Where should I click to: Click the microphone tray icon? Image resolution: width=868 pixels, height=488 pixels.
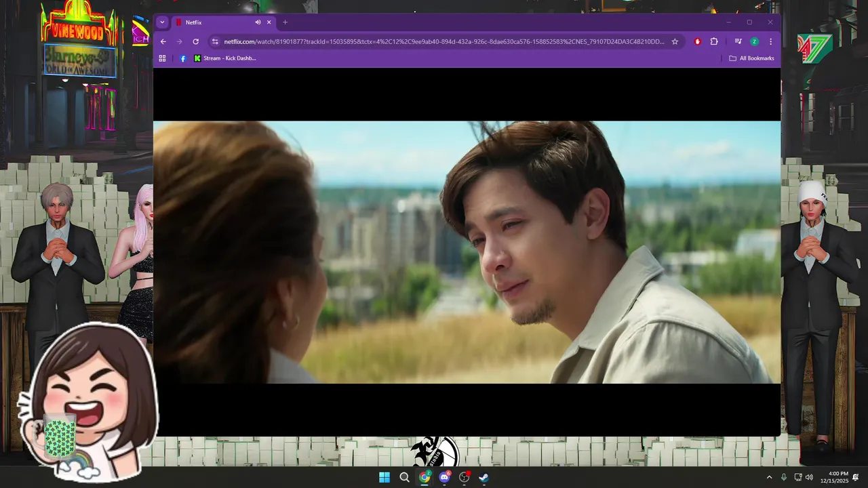tap(784, 477)
